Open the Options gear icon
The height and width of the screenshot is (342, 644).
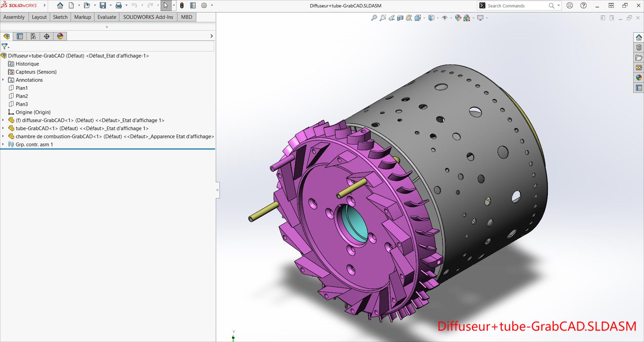pos(204,5)
